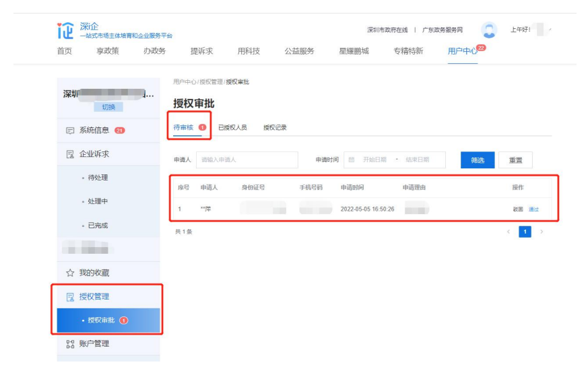Open the 用户中心 navigation item
This screenshot has height=377, width=588.
pos(462,51)
